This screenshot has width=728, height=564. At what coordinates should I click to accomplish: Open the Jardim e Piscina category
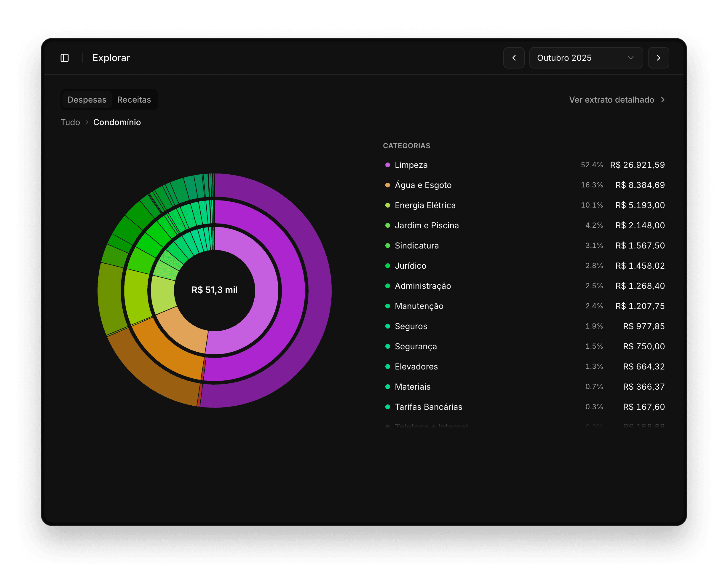click(x=427, y=225)
